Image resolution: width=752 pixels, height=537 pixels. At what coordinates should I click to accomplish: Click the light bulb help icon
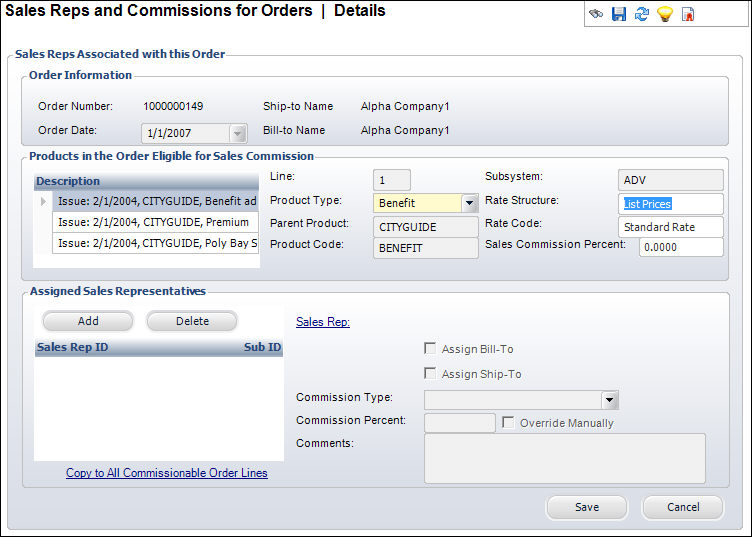pyautogui.click(x=664, y=15)
